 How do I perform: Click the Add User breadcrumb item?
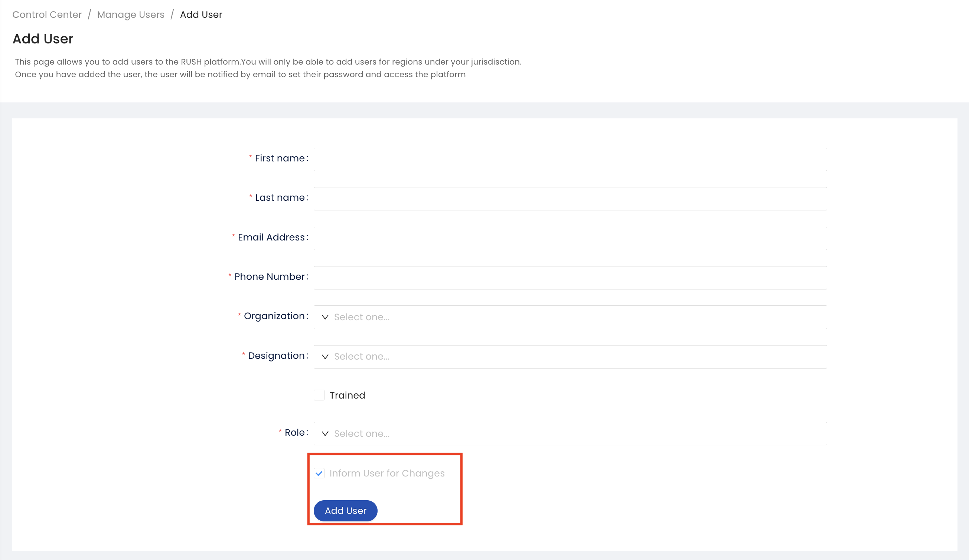[201, 14]
